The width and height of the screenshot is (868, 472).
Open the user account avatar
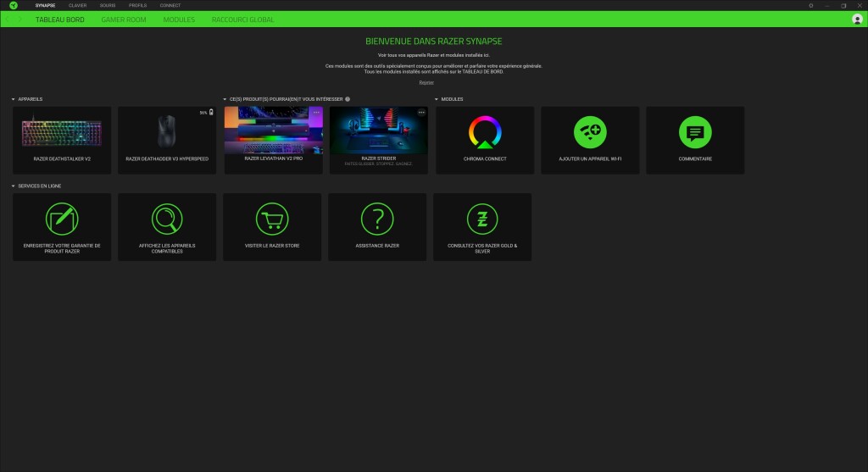857,19
